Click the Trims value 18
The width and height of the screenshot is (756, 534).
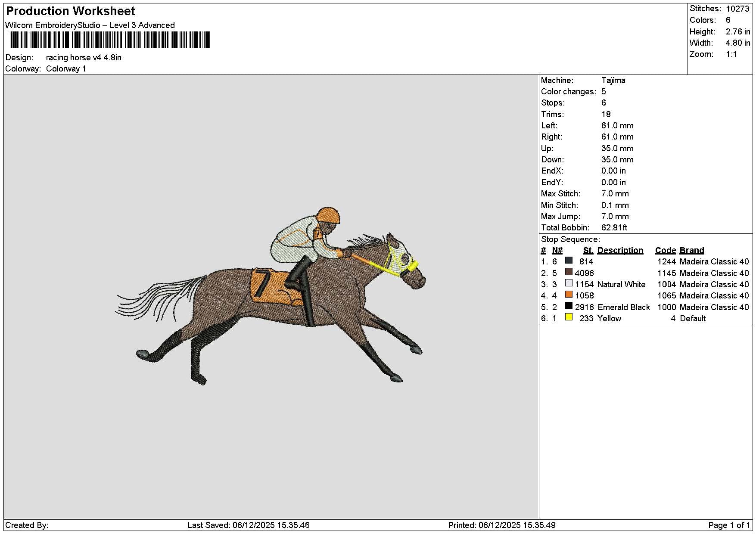point(606,114)
